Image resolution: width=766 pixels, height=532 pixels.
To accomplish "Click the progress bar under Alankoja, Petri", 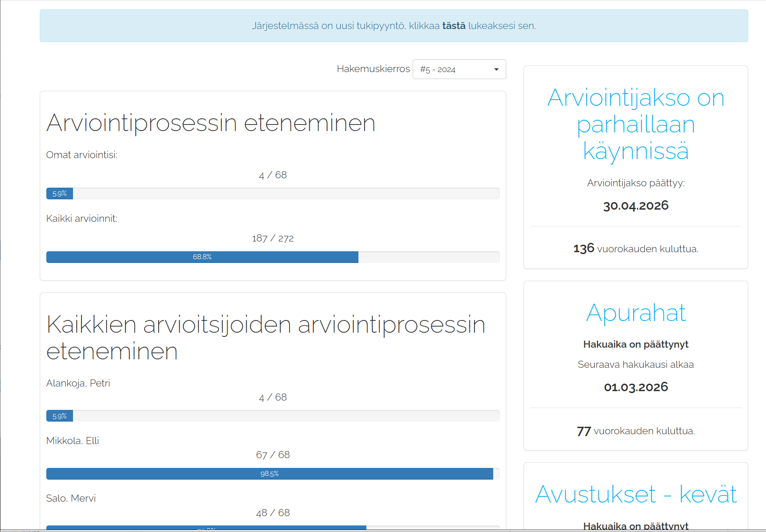I will [273, 416].
